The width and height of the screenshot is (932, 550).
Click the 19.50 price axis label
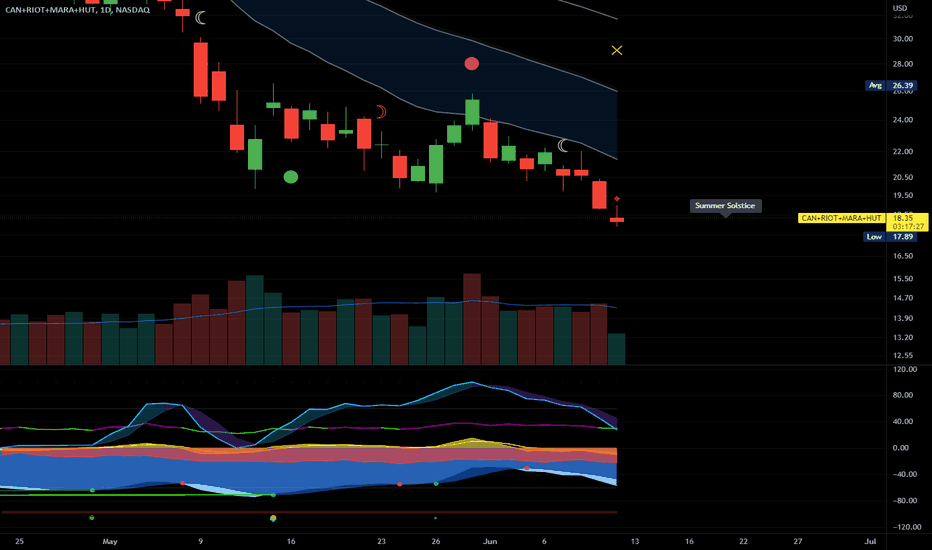pyautogui.click(x=902, y=196)
